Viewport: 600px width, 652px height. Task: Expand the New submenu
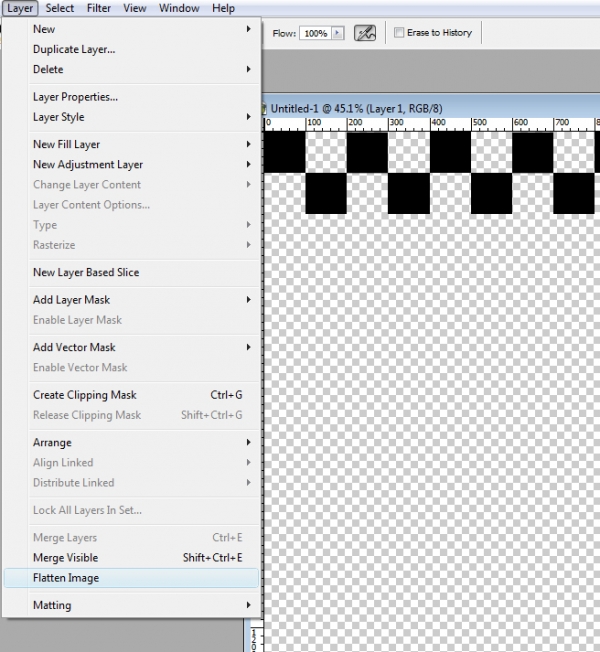point(131,29)
